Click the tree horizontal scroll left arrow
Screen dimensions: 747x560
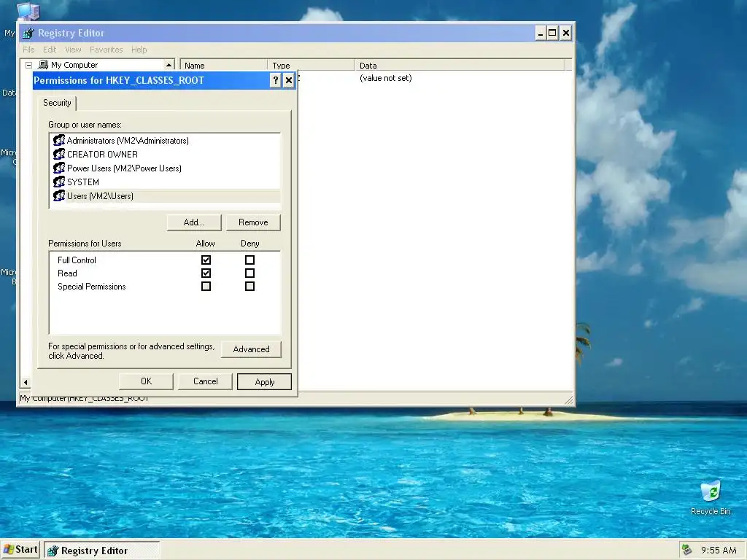point(26,382)
